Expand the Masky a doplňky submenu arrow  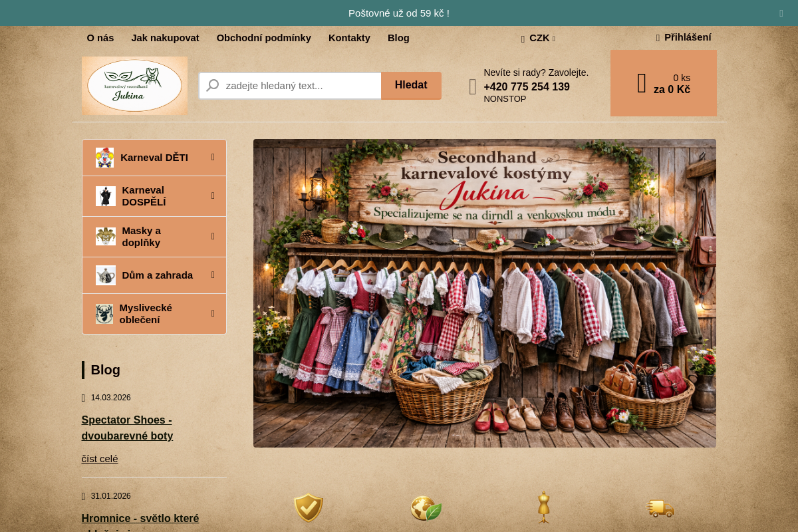point(213,236)
